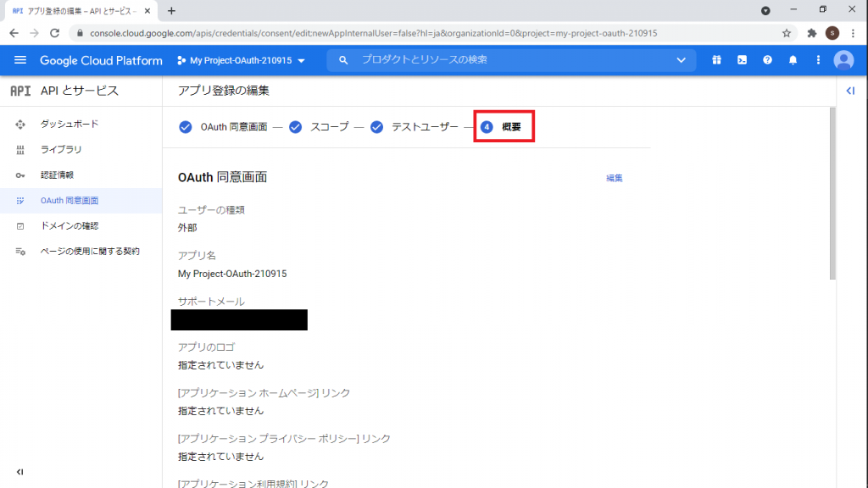The height and width of the screenshot is (488, 868).
Task: Switch to the アプリ登録の編集 browser tab
Action: (x=72, y=11)
